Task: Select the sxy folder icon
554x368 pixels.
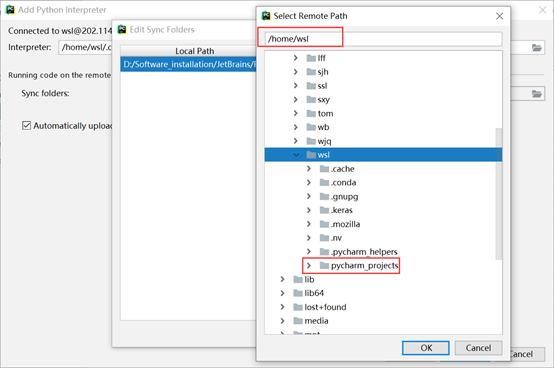Action: 311,100
